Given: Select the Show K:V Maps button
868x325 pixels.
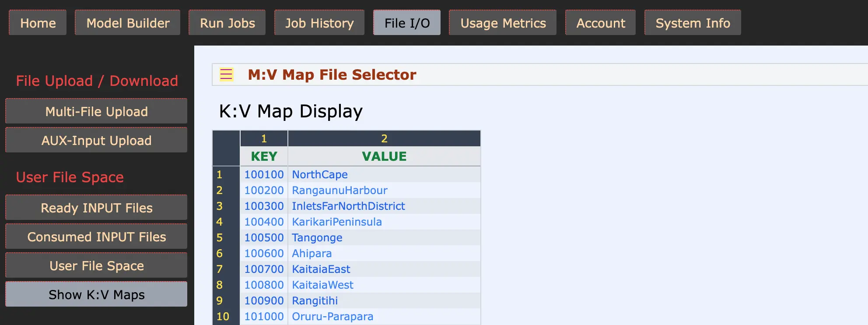Looking at the screenshot, I should click(96, 294).
